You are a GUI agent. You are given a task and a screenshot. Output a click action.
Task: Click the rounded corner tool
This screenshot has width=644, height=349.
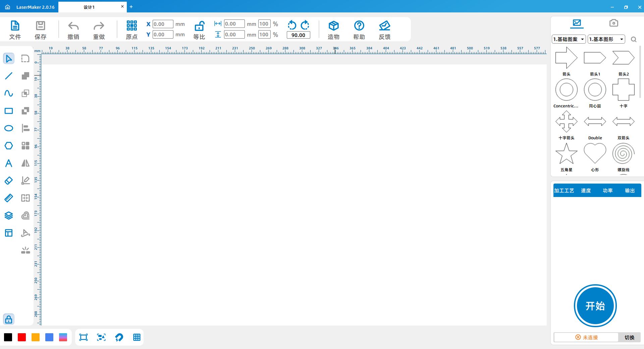pyautogui.click(x=25, y=58)
